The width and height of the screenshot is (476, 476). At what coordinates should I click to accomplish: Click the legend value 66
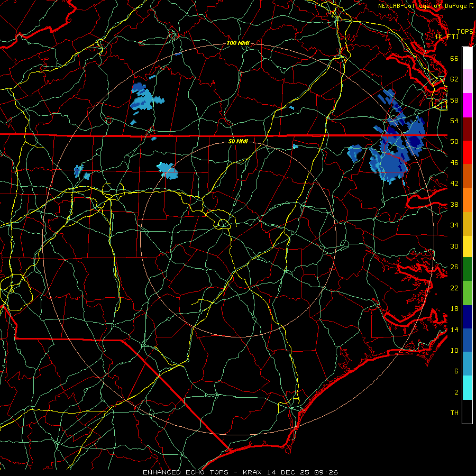click(454, 58)
